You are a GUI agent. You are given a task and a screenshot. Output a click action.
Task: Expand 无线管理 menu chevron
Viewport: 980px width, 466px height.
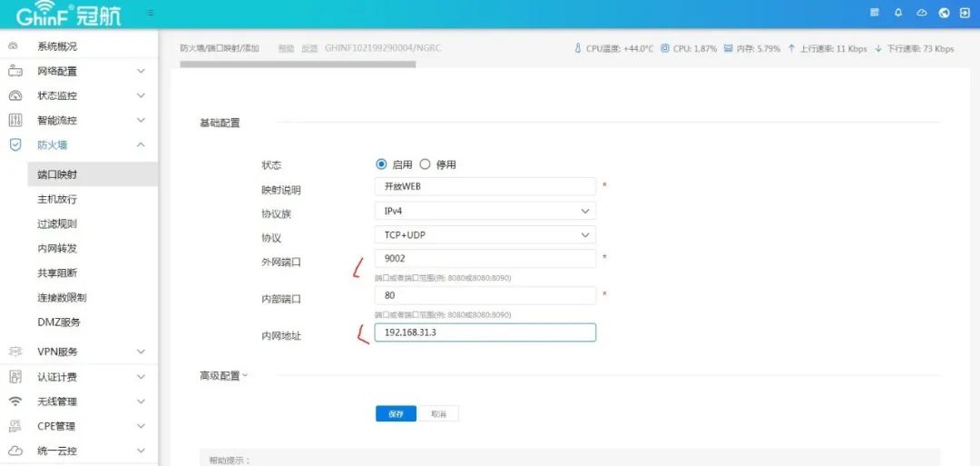tap(142, 401)
